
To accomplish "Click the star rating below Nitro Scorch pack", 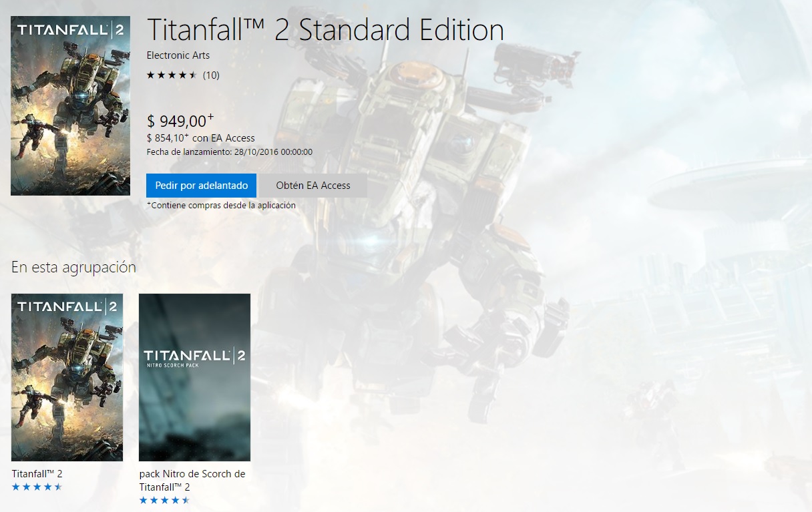I will point(164,500).
